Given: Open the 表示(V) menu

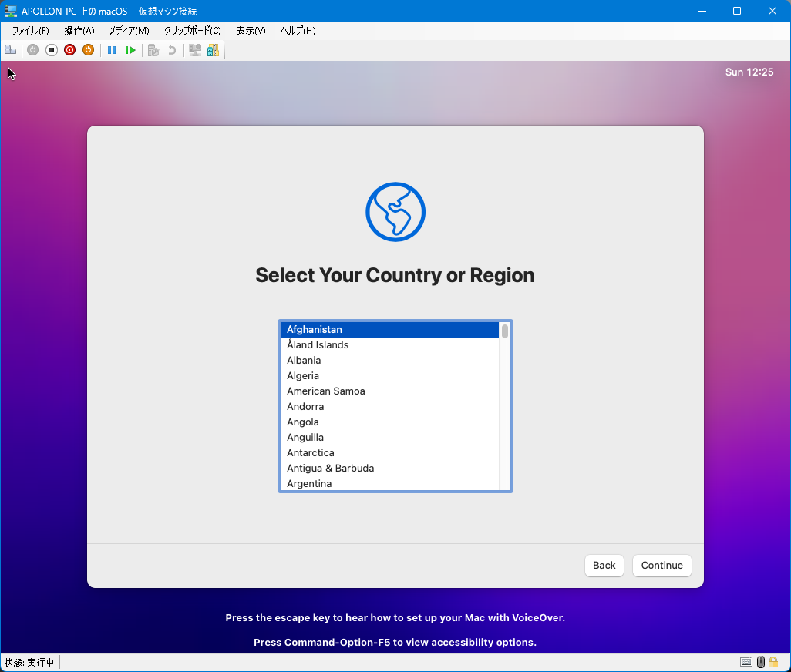Looking at the screenshot, I should coord(251,31).
